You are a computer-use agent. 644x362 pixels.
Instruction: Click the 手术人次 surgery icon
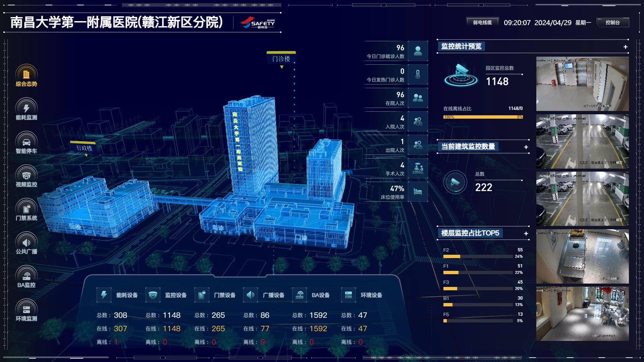(418, 168)
